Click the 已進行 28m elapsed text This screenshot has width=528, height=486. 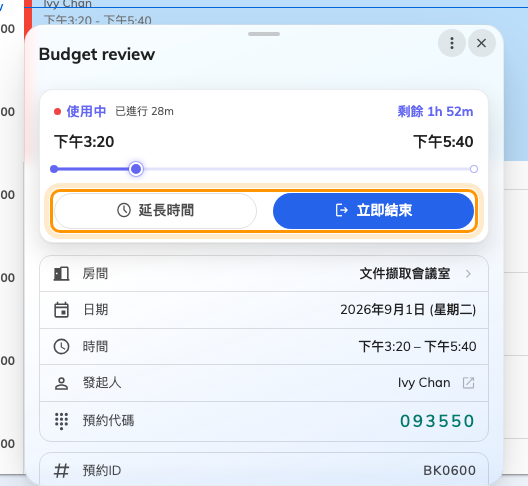[x=144, y=111]
